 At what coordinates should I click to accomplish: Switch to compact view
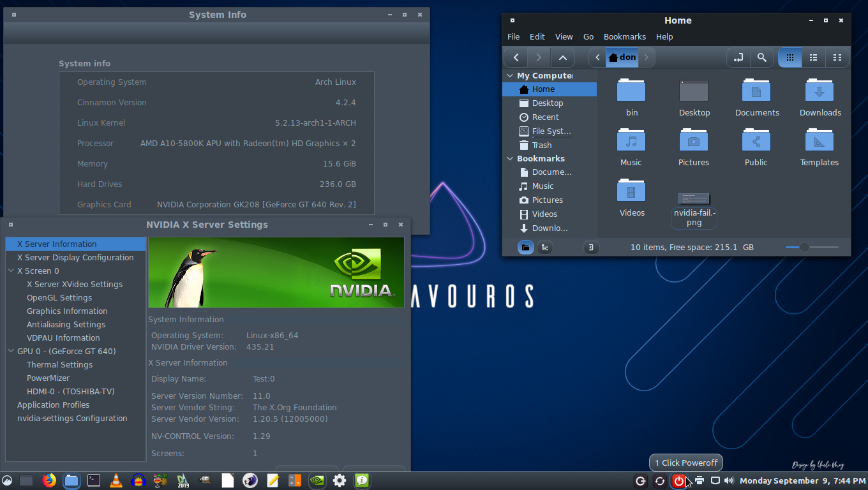pyautogui.click(x=837, y=57)
